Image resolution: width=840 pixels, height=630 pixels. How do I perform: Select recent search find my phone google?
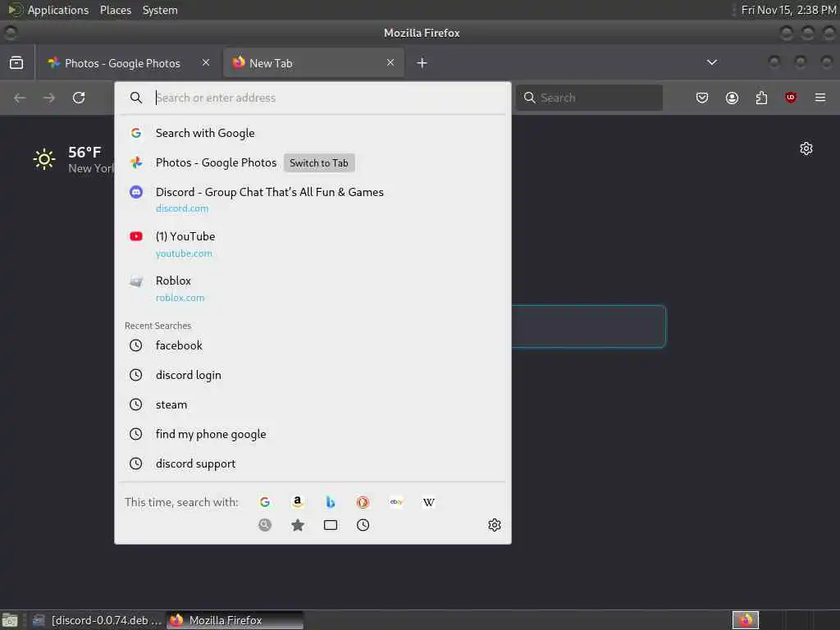[313, 434]
